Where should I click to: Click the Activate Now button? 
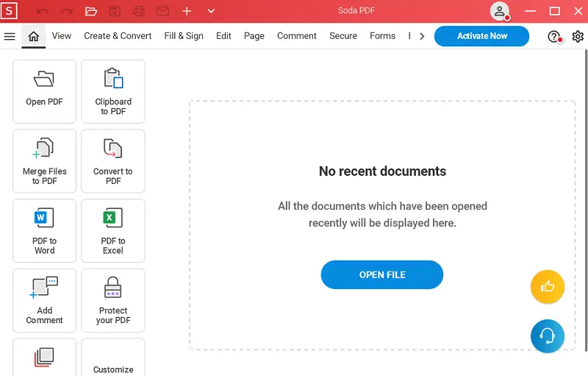[x=482, y=36]
